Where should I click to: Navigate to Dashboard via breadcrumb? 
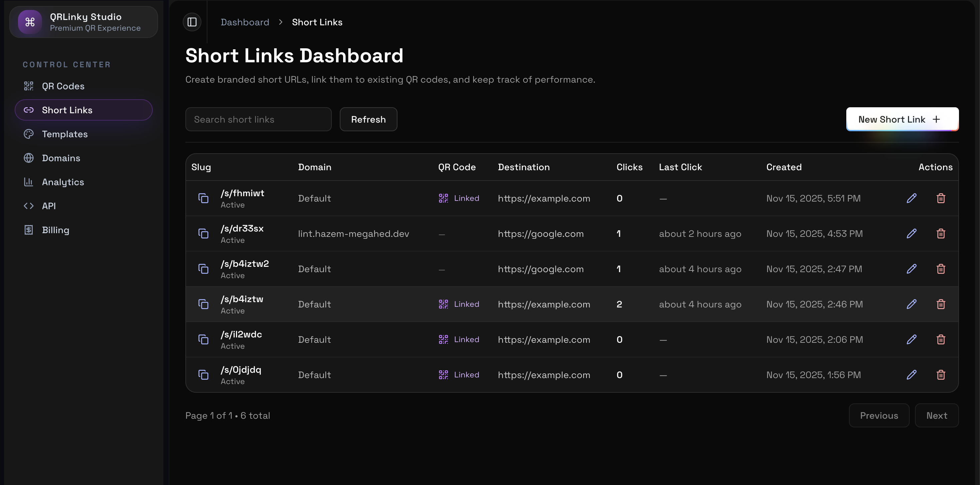coord(245,22)
